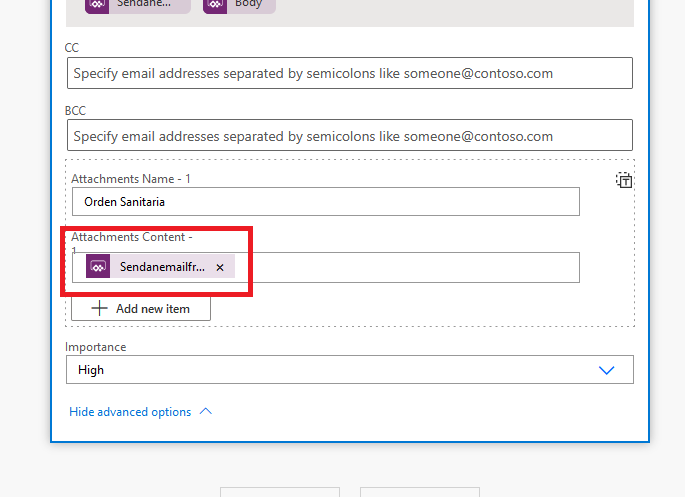685x497 pixels.
Task: Click the Importance dropdown chevron arrow
Action: (x=606, y=370)
